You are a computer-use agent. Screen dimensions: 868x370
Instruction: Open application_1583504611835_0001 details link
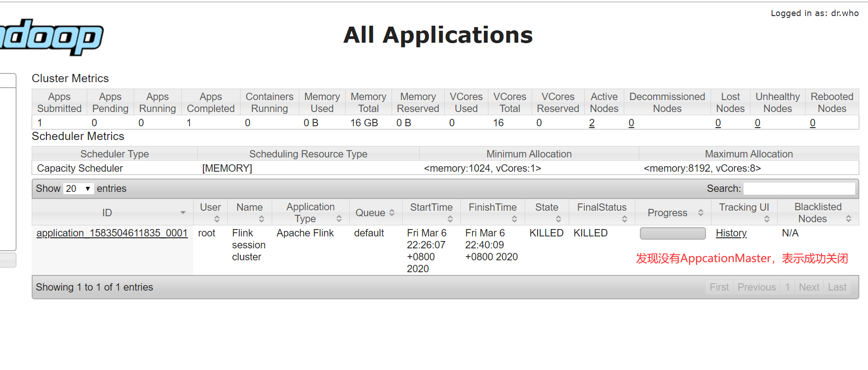tap(112, 233)
